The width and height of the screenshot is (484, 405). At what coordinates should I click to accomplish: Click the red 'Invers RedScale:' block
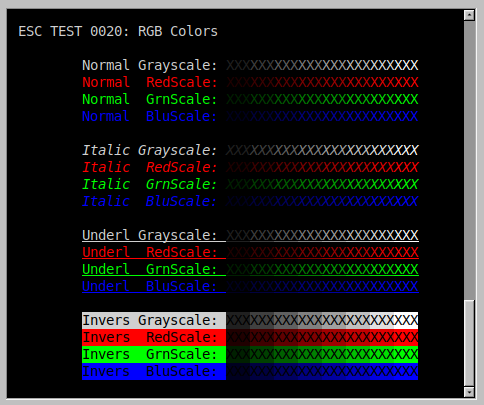tap(154, 337)
